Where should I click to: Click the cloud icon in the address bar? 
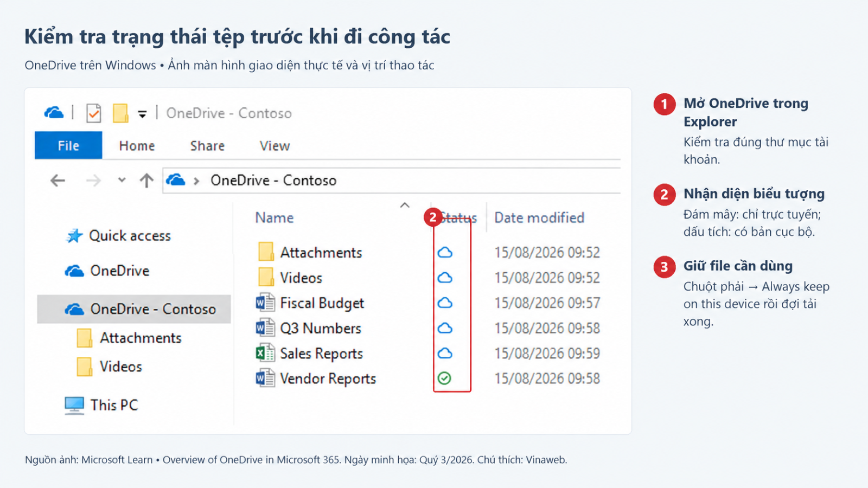(175, 179)
